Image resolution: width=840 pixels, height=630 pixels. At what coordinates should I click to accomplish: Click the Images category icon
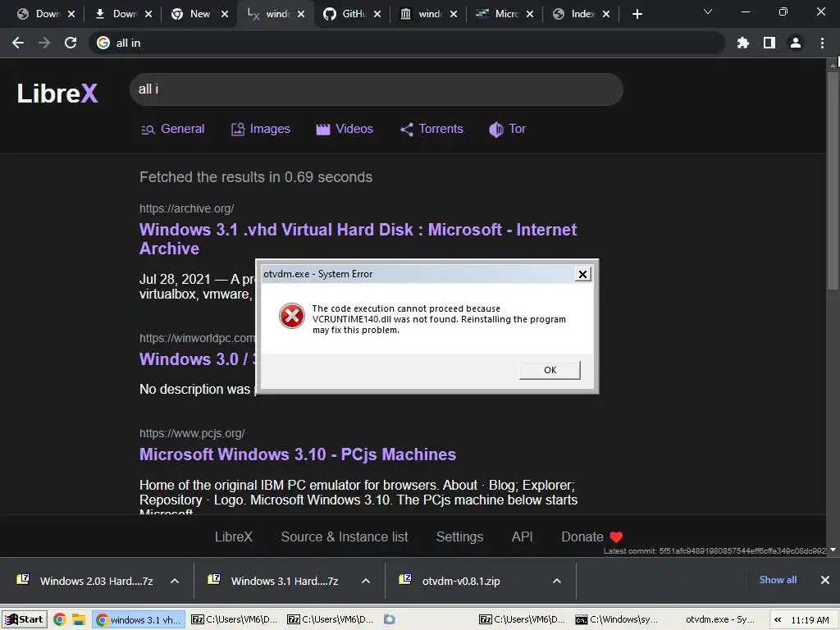click(238, 129)
